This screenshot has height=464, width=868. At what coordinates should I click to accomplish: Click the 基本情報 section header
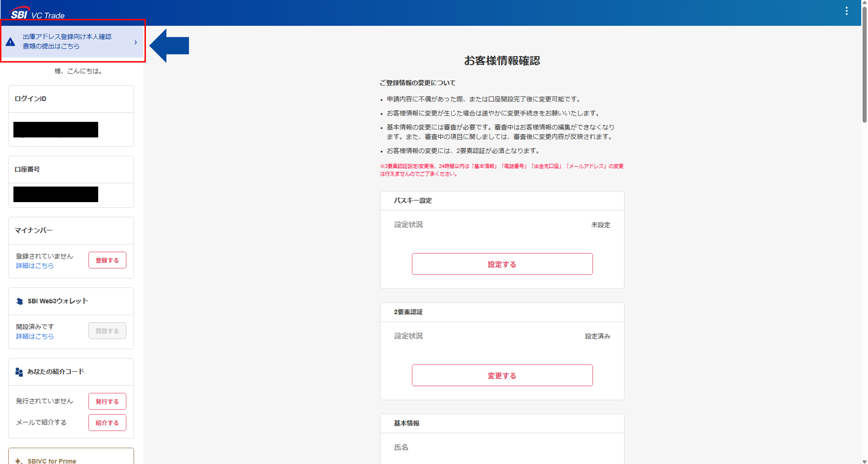pyautogui.click(x=407, y=423)
